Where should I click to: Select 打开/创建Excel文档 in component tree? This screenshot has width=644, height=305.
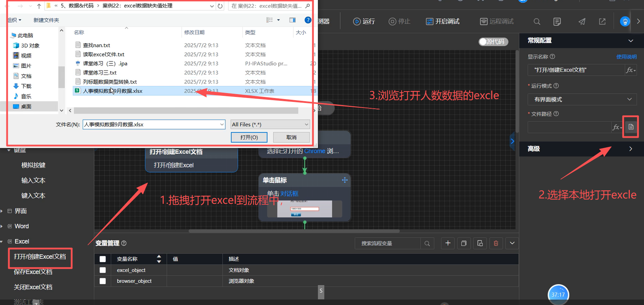pos(40,256)
